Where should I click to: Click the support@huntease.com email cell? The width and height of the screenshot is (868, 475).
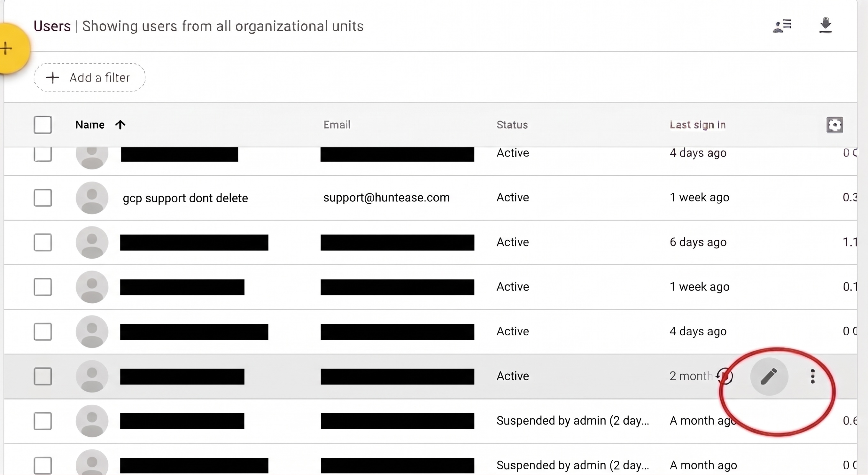point(386,198)
